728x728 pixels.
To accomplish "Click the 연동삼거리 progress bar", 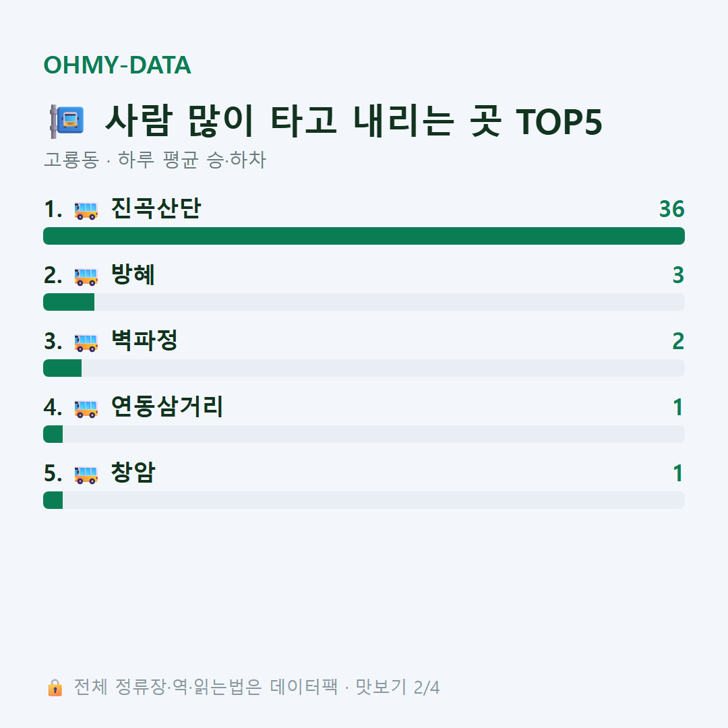I will [364, 434].
